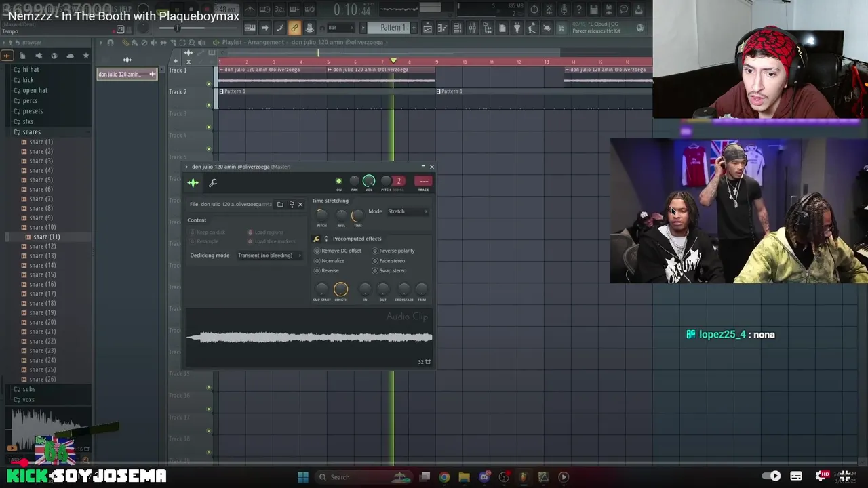Toggle Keep on disk option
Viewport: 868px width, 488px height.
coord(208,232)
